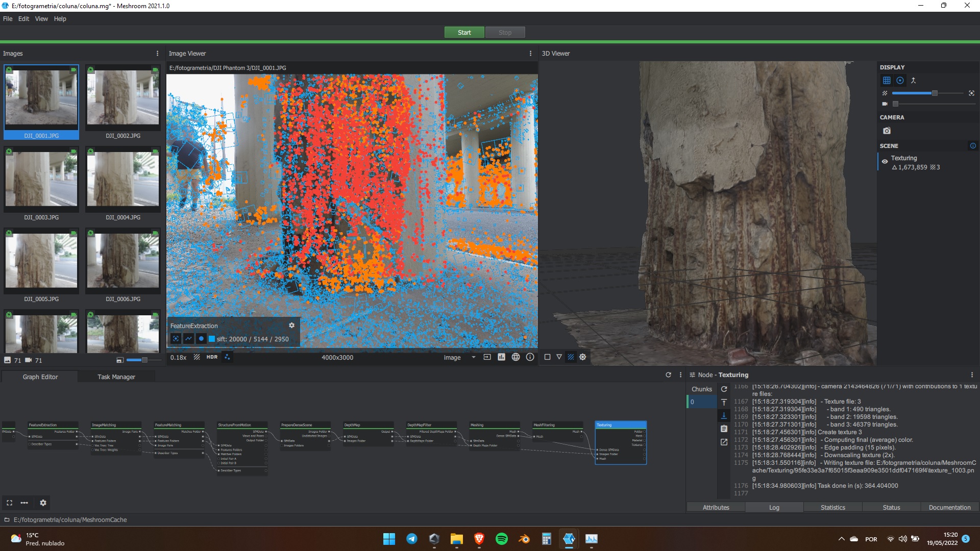Viewport: 980px width, 551px height.
Task: Open the Images panel options menu
Action: coord(157,54)
